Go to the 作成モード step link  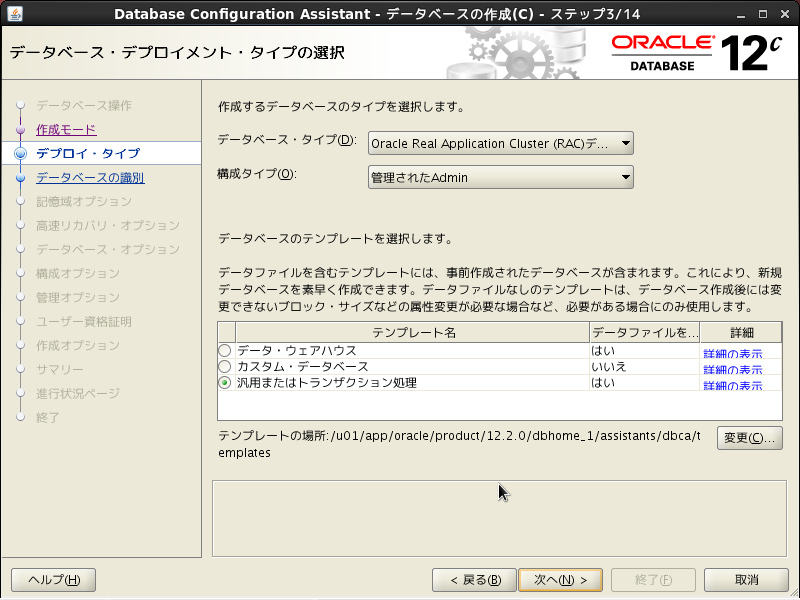66,130
